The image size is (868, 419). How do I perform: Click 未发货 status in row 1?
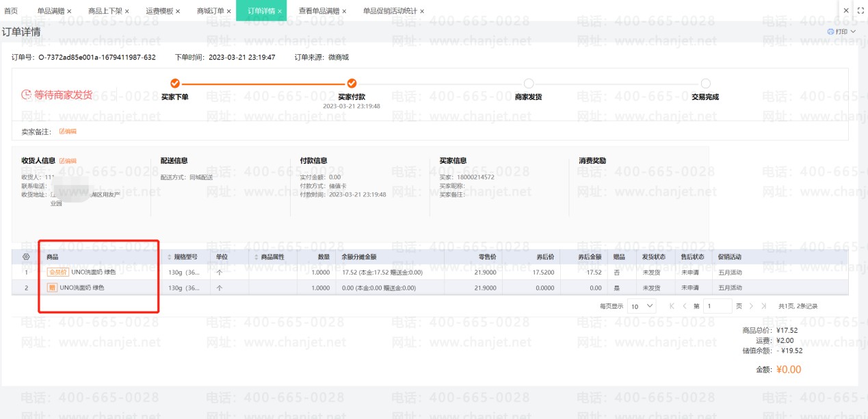tap(650, 272)
